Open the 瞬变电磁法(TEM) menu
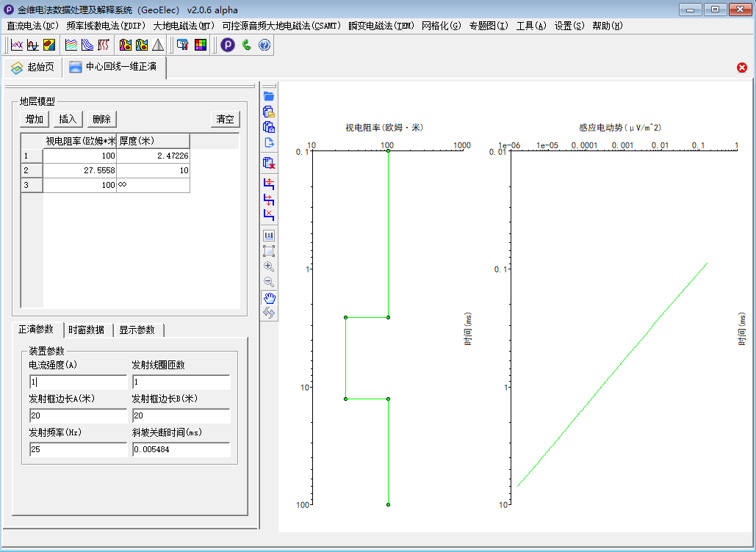The width and height of the screenshot is (756, 552). point(381,26)
